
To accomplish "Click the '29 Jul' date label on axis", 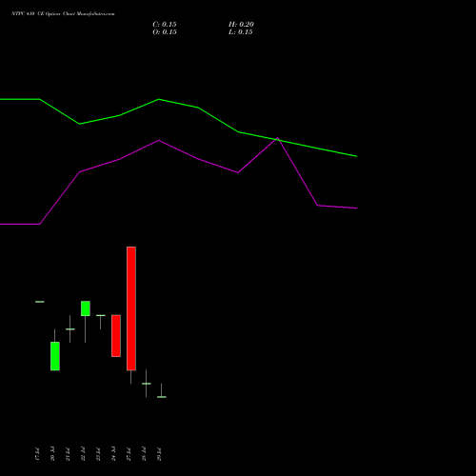I will pyautogui.click(x=159, y=454).
